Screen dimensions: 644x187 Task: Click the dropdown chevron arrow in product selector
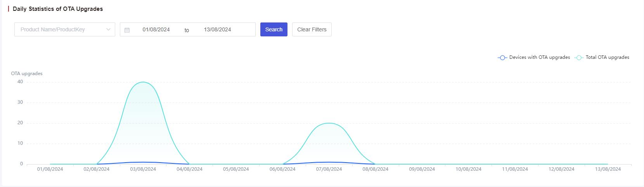pos(108,29)
